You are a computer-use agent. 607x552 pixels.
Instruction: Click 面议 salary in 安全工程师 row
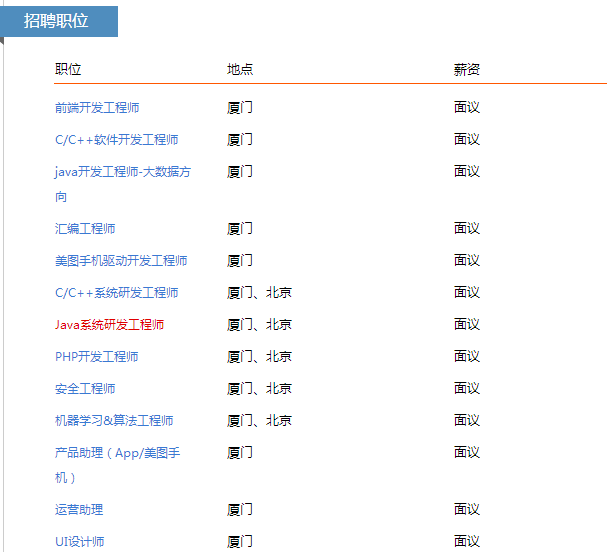pyautogui.click(x=466, y=388)
